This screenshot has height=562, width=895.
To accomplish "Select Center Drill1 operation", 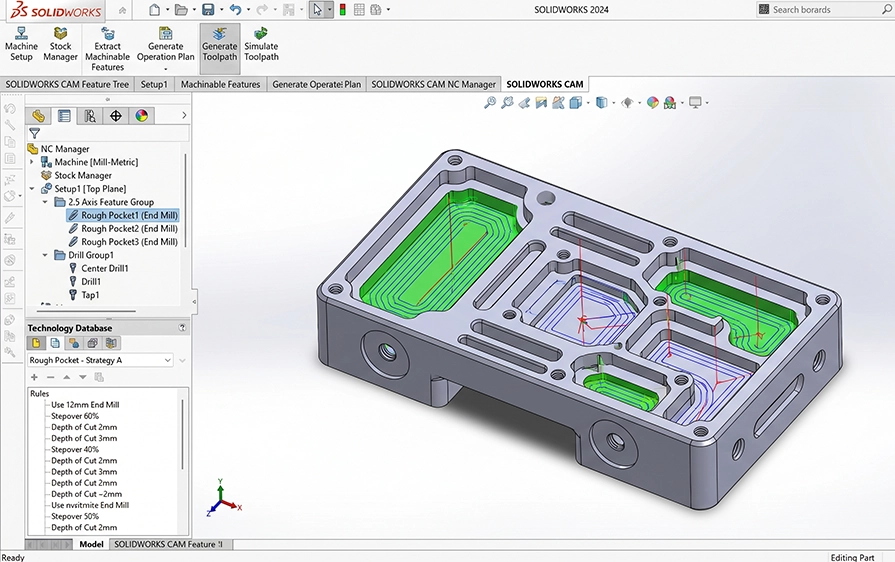I will point(98,268).
